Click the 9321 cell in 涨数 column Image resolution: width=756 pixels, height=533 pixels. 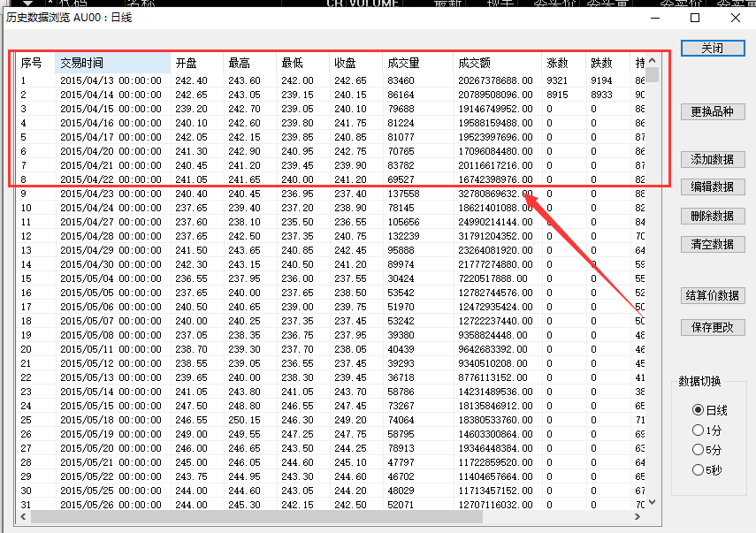pyautogui.click(x=557, y=80)
